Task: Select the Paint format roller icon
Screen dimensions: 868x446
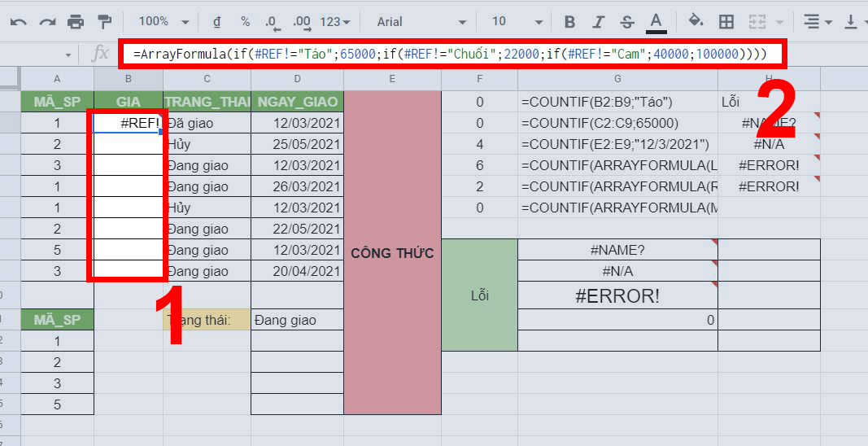Action: [x=105, y=22]
